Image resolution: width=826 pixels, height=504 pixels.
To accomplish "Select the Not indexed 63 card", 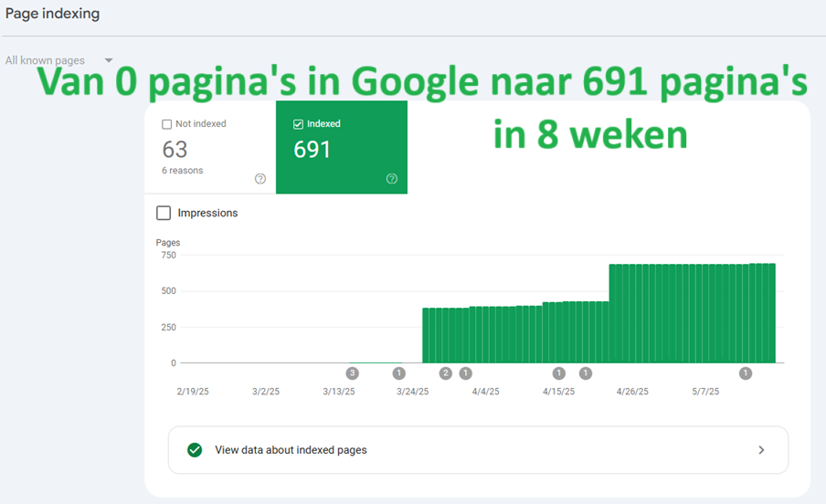I will click(x=210, y=148).
